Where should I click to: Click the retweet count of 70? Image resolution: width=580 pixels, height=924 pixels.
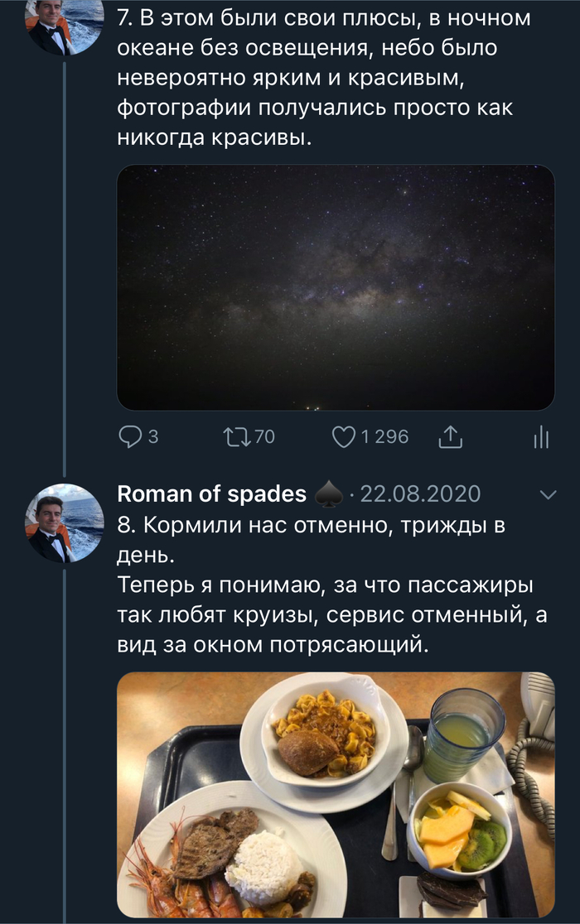(263, 436)
